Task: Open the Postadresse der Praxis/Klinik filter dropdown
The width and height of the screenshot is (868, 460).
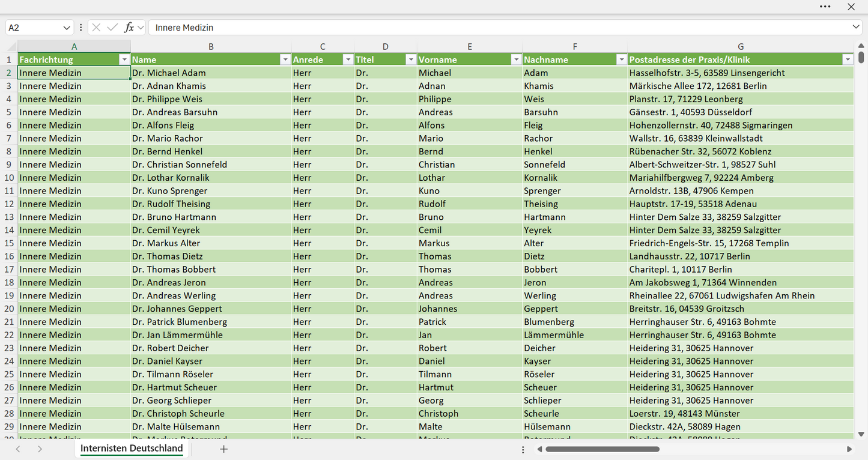Action: (x=848, y=59)
